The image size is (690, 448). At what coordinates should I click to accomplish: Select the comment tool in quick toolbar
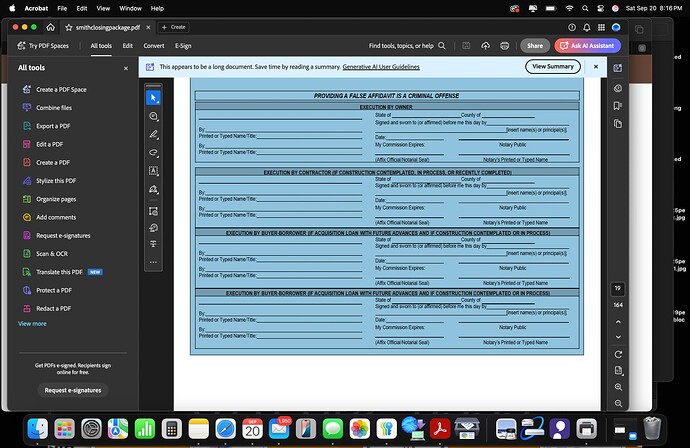pos(153,116)
